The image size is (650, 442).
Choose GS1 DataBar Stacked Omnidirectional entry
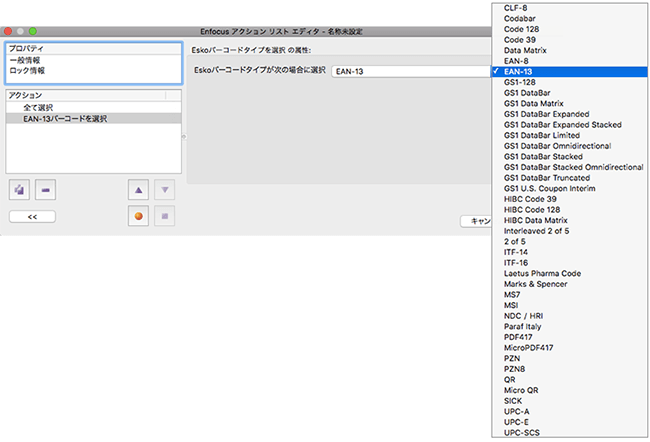click(570, 167)
